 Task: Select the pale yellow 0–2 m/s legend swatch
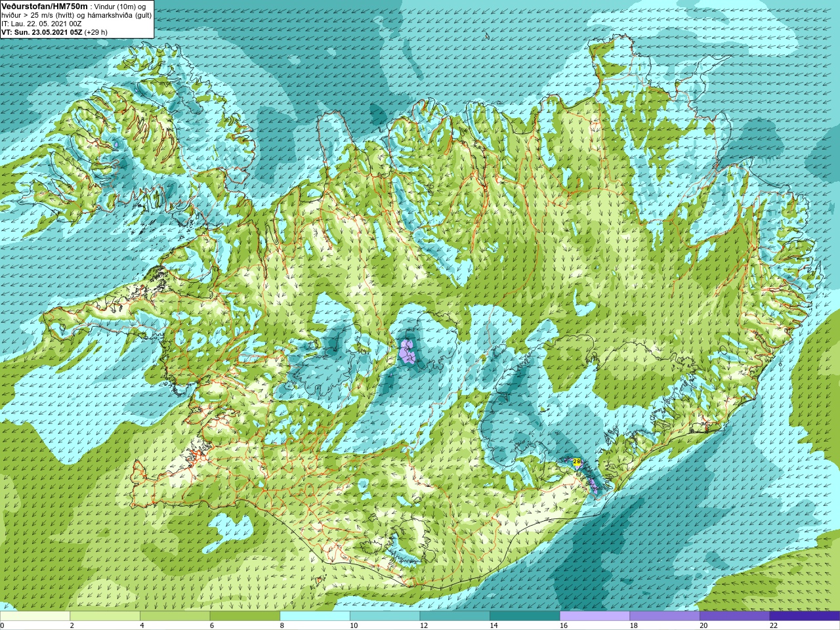[x=35, y=616]
